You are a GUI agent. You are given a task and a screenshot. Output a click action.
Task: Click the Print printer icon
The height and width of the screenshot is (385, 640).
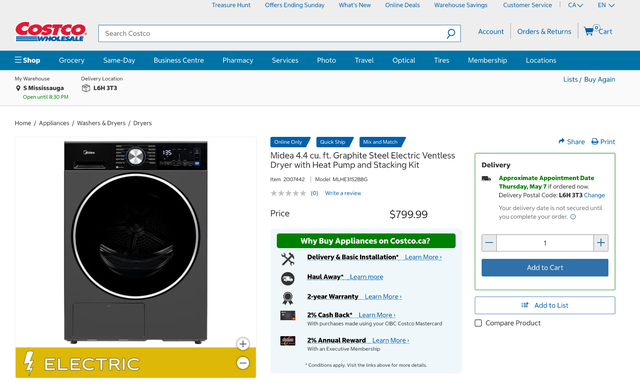[595, 142]
